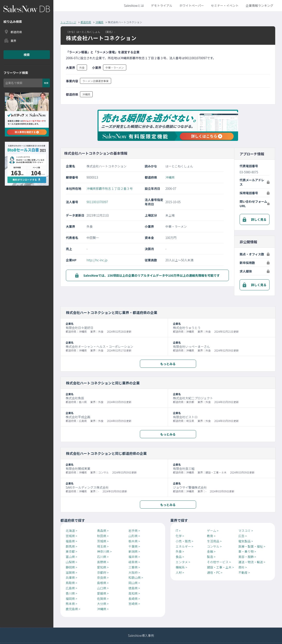Click the lock icon next to 拠点・オフィス数

click(x=268, y=254)
